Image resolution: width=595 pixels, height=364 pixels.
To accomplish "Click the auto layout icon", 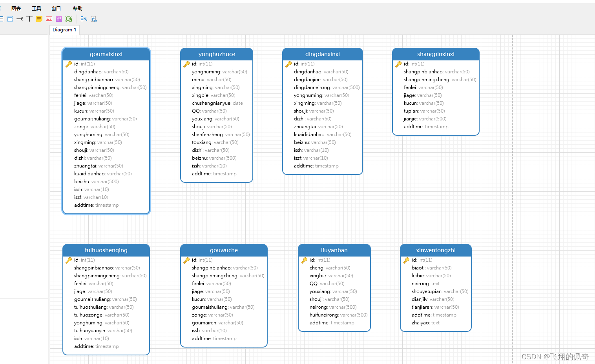I will [x=84, y=19].
